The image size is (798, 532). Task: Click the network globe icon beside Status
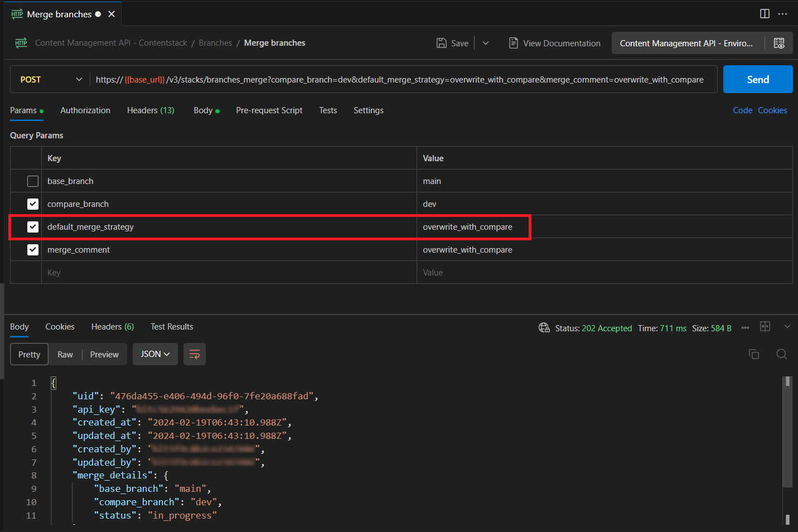pos(544,328)
